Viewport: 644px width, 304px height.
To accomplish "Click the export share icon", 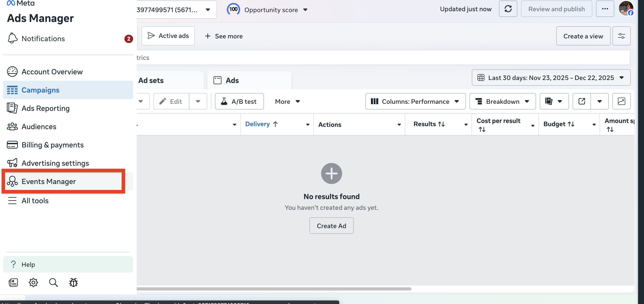I will (x=582, y=101).
